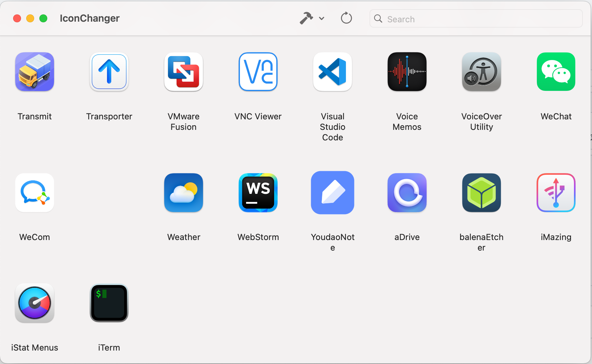The width and height of the screenshot is (592, 364).
Task: Click the "balenaEtcher" label text
Action: 481,242
